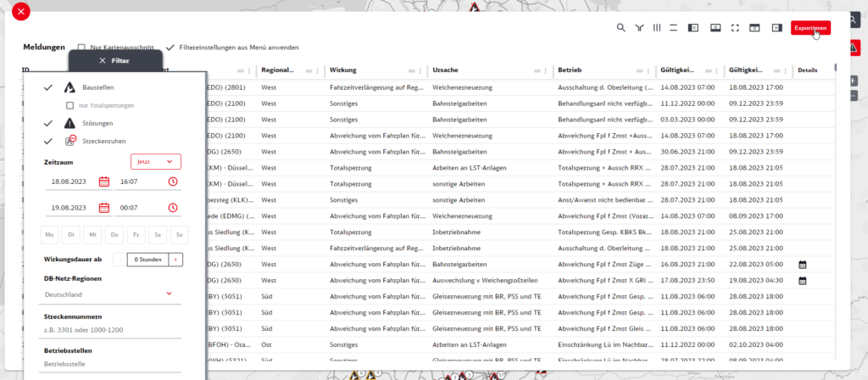Screen dimensions: 868x380
Task: Click the column layout icon (three vertical bars)
Action: coord(656,28)
